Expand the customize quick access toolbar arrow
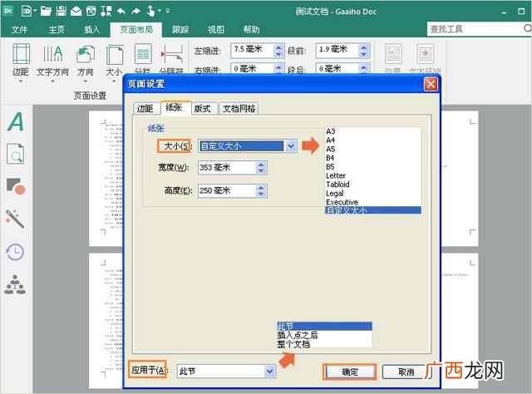 [x=168, y=11]
